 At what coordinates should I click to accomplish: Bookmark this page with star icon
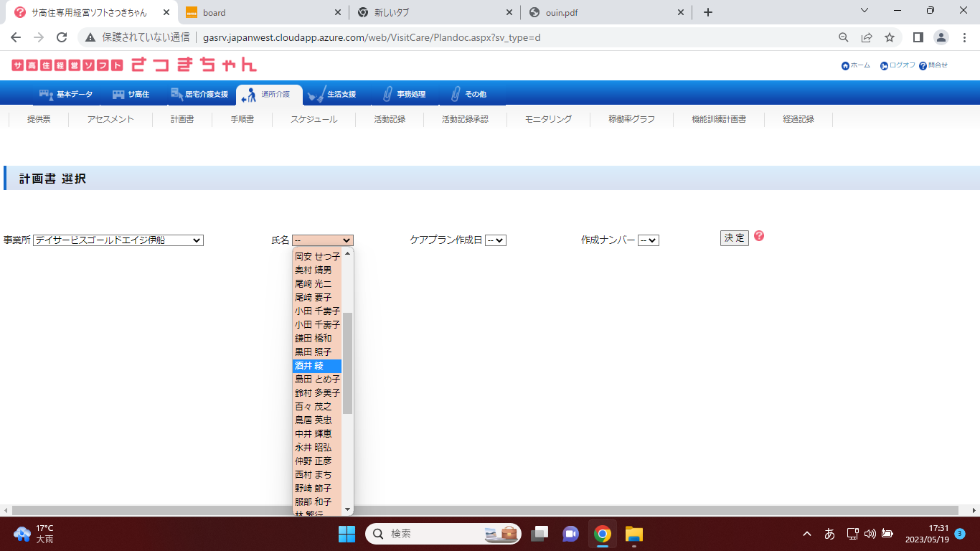coord(890,37)
